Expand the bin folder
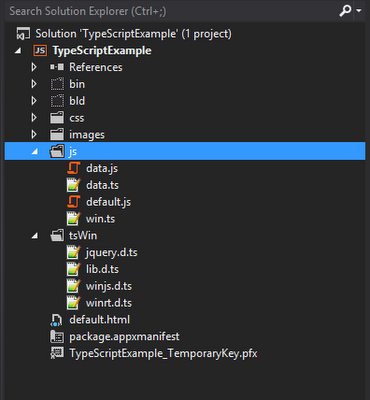Viewport: 370px width, 400px height. (x=34, y=84)
